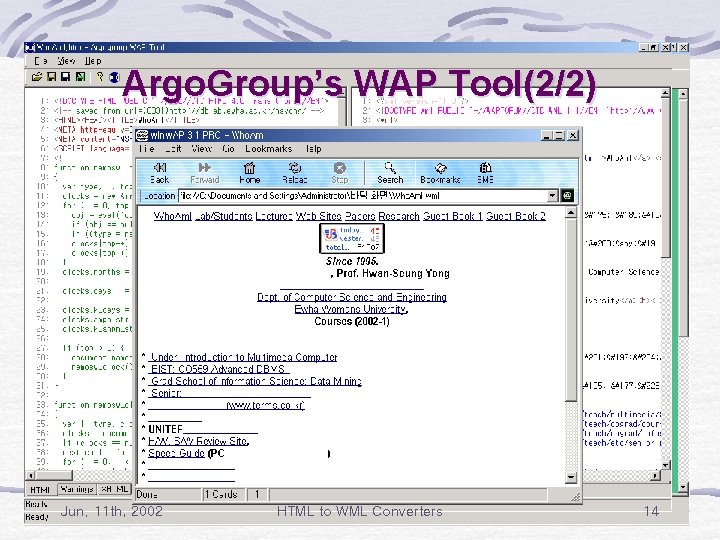
Task: Click the second disk icon in WAP Tool toolbar
Action: 66,77
